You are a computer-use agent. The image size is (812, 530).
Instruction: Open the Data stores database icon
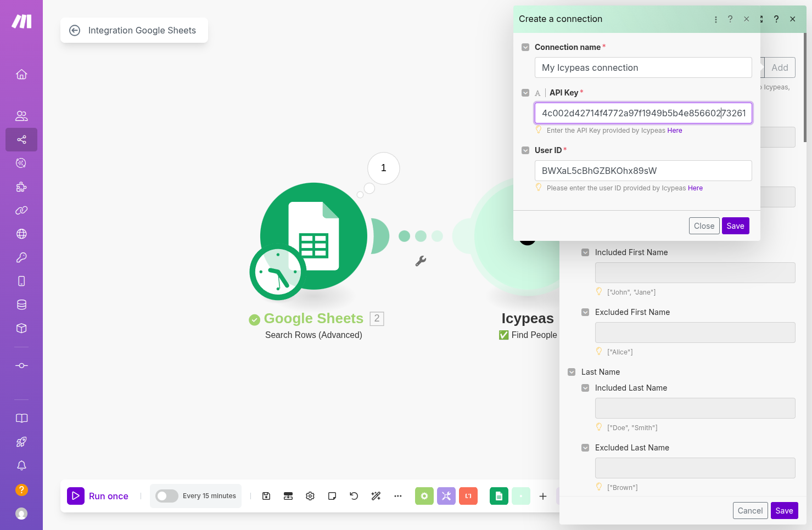tap(21, 305)
